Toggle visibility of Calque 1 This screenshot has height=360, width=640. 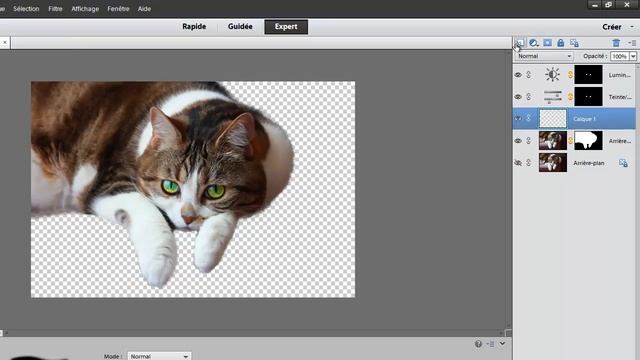pyautogui.click(x=518, y=119)
